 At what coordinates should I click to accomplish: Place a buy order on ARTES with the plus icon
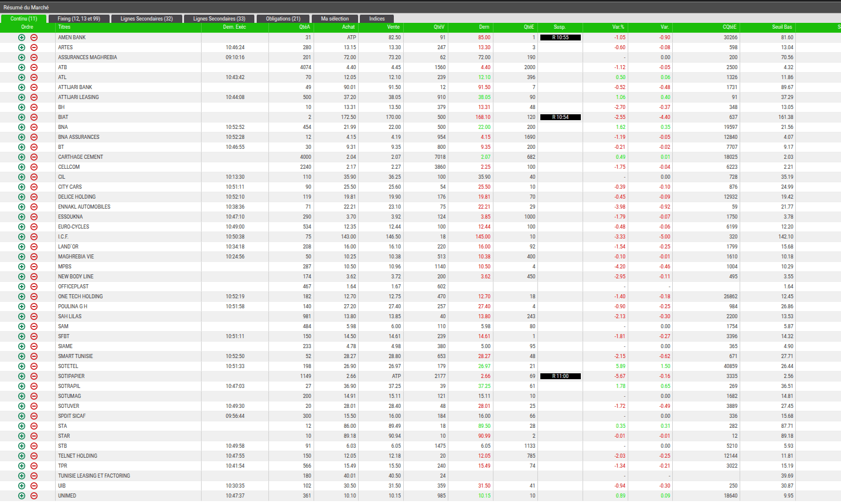[22, 47]
